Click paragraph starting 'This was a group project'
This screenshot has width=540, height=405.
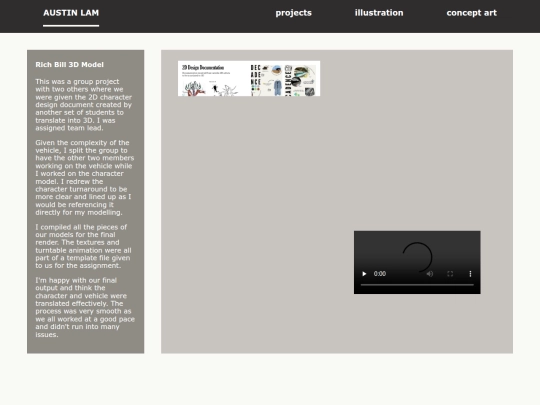[x=84, y=105]
